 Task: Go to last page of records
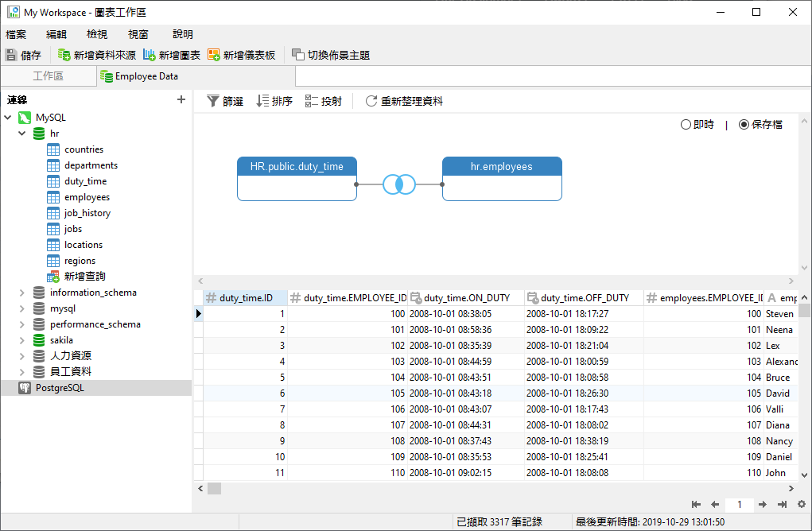click(782, 504)
